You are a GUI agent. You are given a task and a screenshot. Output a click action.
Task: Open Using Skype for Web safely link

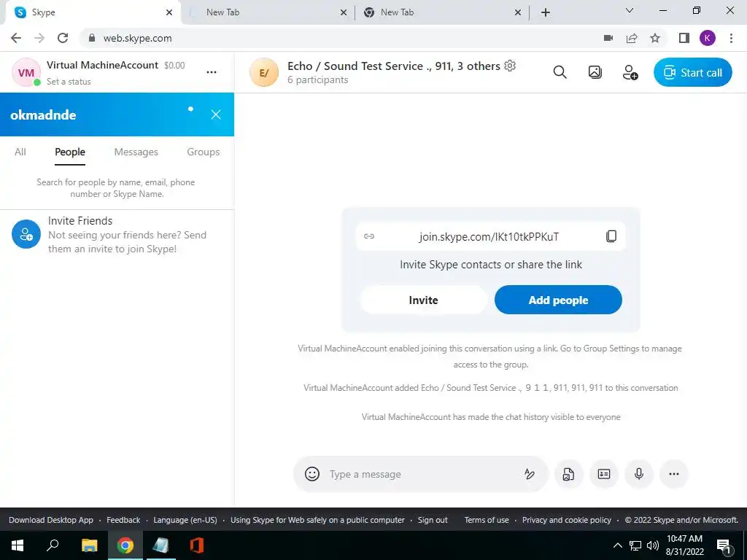point(317,520)
